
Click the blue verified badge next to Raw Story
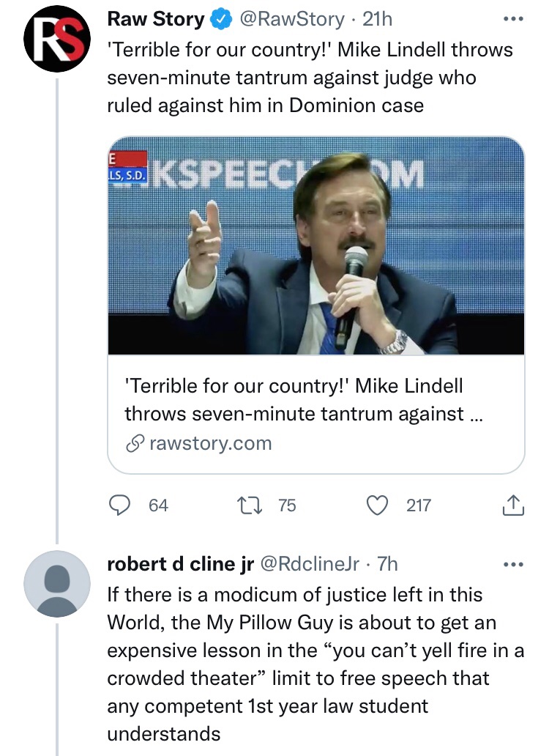click(x=222, y=19)
